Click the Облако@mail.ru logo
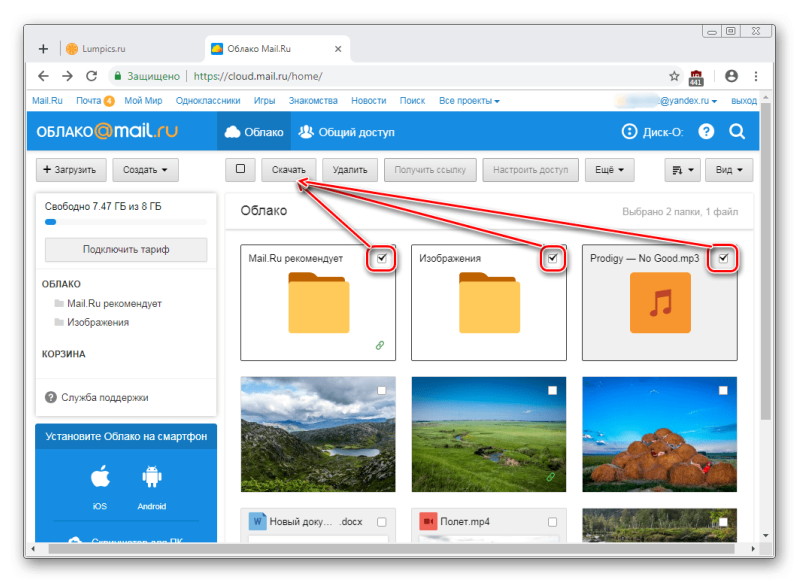Image resolution: width=800 pixels, height=583 pixels. (107, 131)
